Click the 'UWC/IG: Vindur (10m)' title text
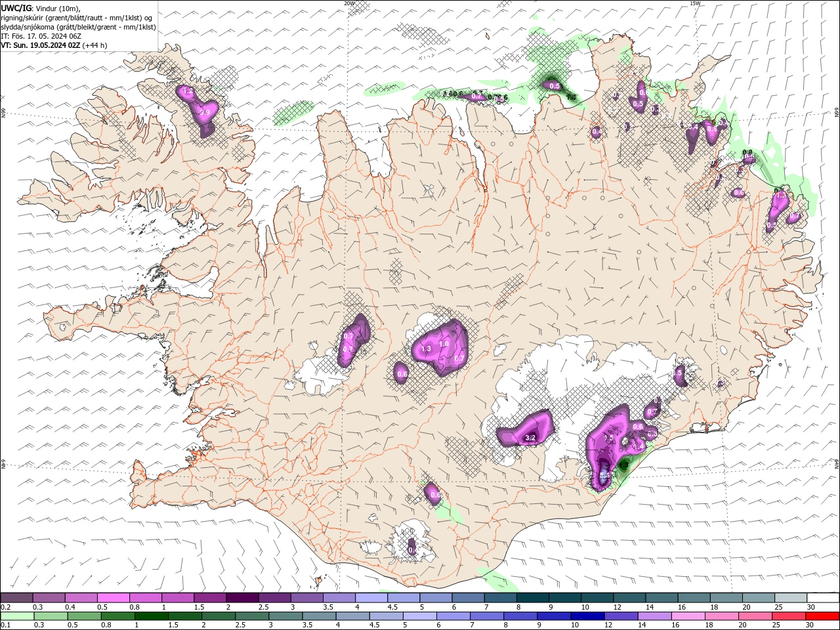 click(39, 8)
